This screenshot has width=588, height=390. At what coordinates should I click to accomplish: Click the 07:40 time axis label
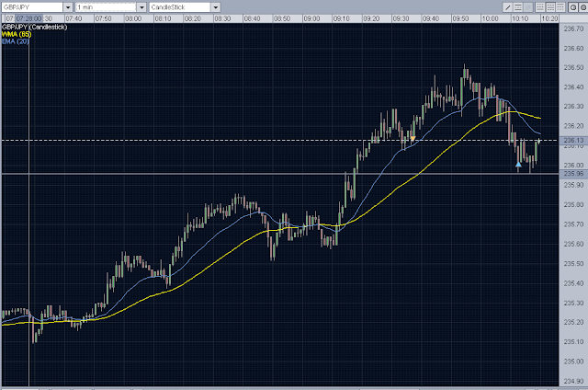point(73,18)
